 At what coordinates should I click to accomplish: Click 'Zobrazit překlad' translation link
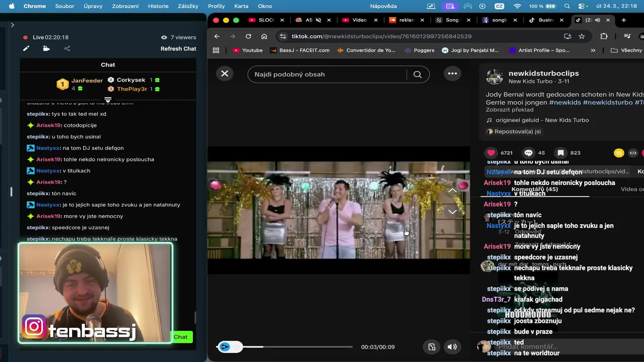(510, 110)
